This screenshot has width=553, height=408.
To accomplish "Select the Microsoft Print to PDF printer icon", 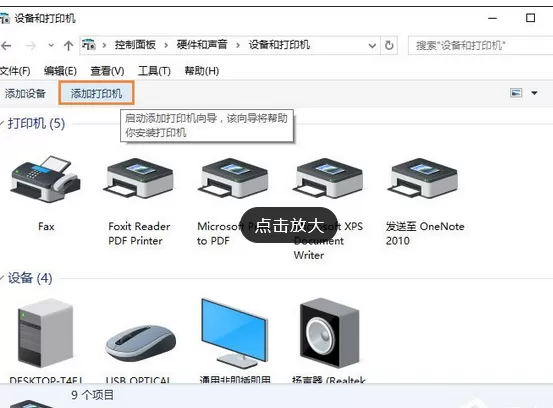I will [x=233, y=178].
